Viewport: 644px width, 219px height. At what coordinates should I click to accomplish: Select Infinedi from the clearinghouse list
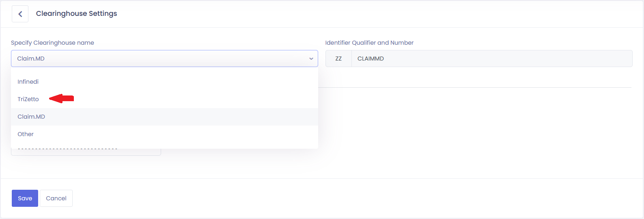point(164,82)
